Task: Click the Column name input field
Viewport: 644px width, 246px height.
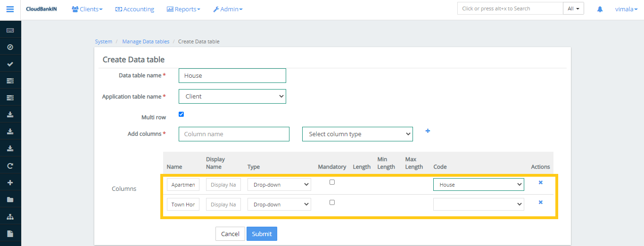Action: click(234, 134)
